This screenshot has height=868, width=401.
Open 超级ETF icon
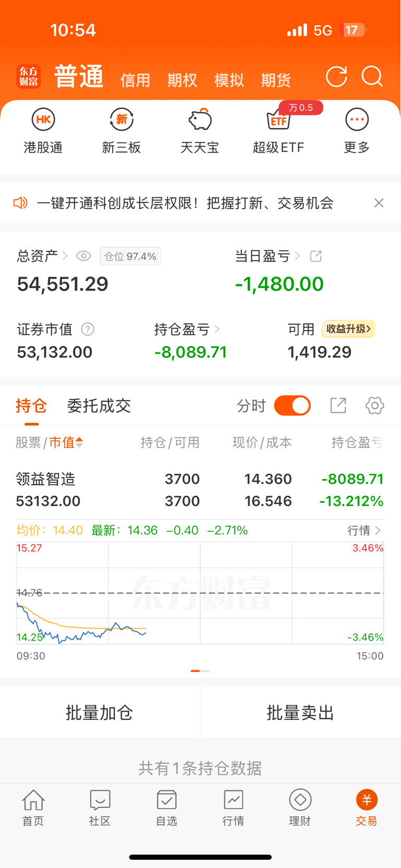tap(278, 119)
